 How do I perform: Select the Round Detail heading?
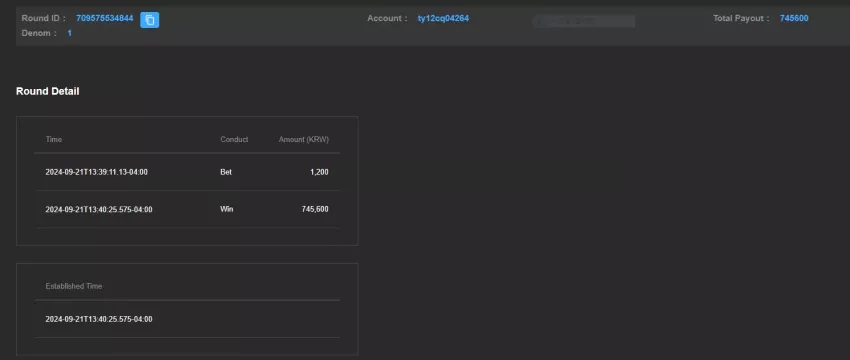click(x=48, y=91)
